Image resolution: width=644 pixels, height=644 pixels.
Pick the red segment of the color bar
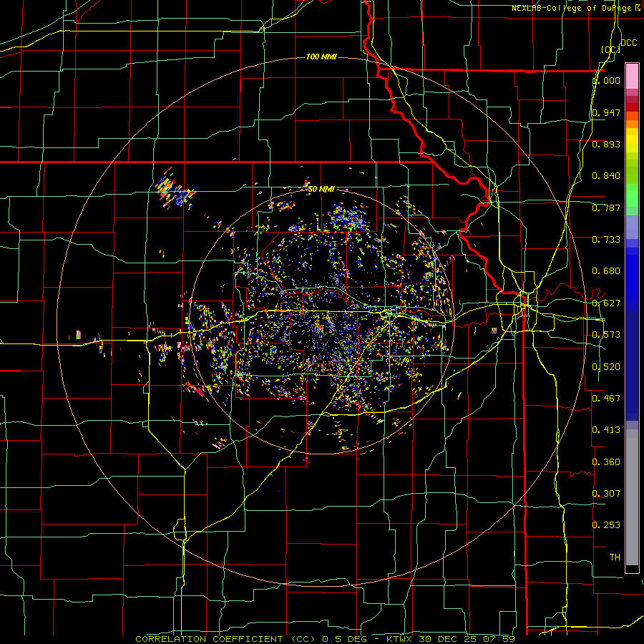point(632,107)
